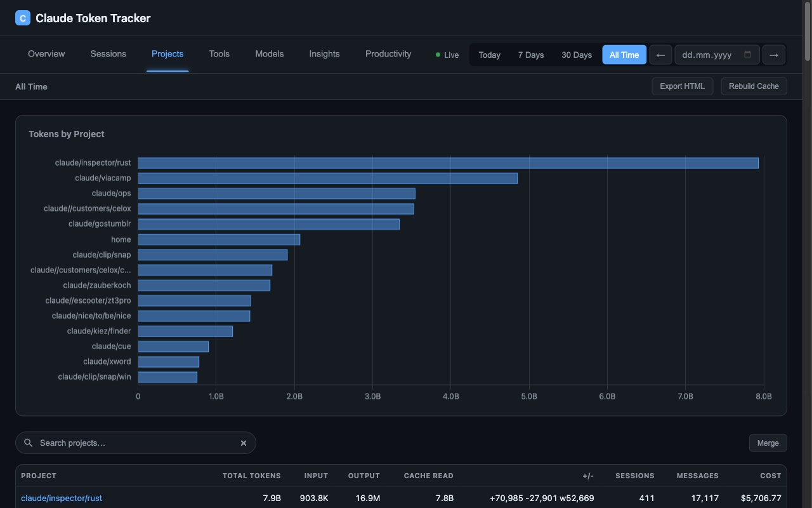The image size is (812, 508).
Task: Sort by the Cache Read column header
Action: point(429,476)
